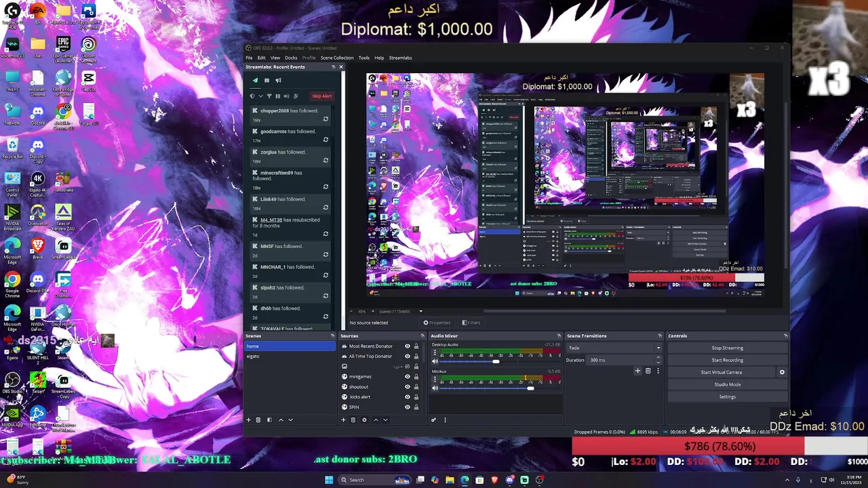Click the shield icon in Recent Events toolbar

pos(252,96)
